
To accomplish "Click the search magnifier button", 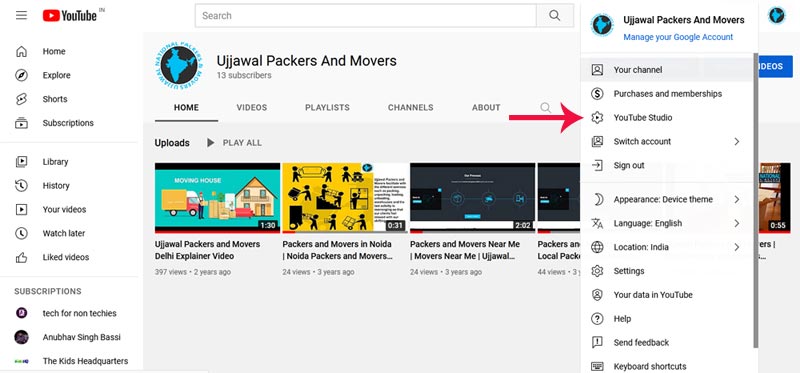I will tap(555, 16).
